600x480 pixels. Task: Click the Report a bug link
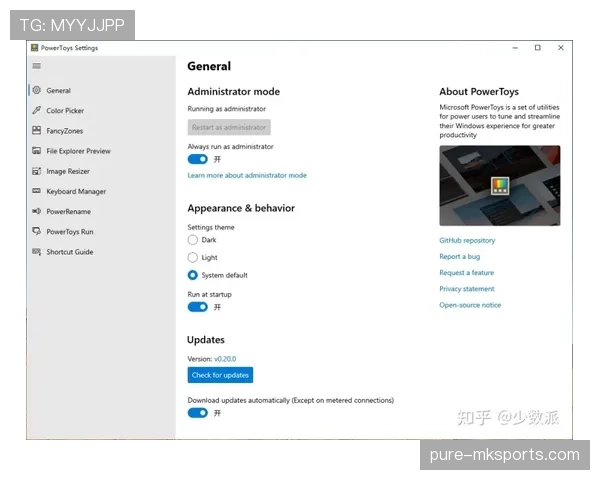click(460, 256)
